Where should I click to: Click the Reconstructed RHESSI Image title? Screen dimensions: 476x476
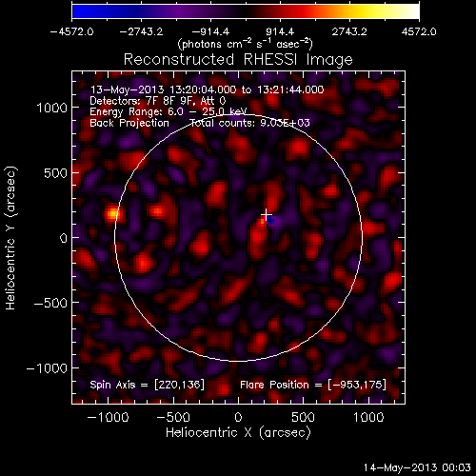[x=238, y=60]
